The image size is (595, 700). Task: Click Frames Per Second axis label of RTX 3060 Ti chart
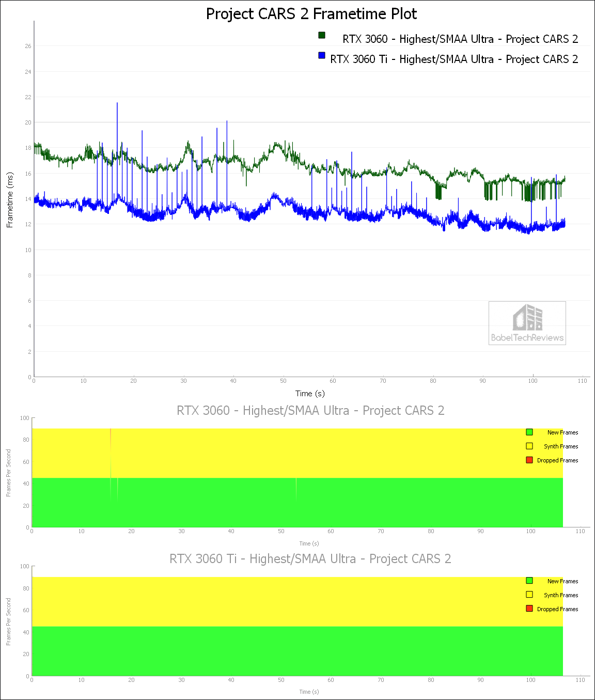8,621
